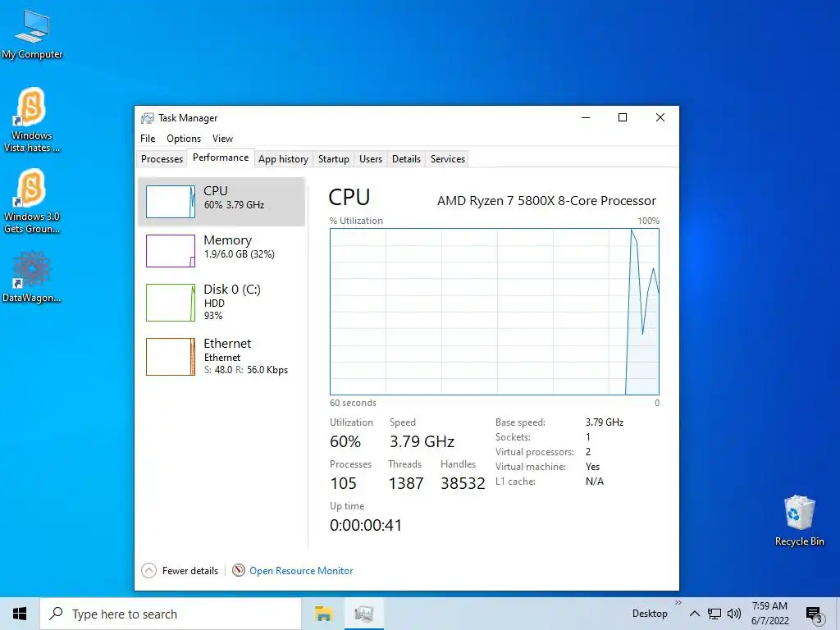The height and width of the screenshot is (630, 840).
Task: Close the Task Manager window
Action: (x=660, y=118)
